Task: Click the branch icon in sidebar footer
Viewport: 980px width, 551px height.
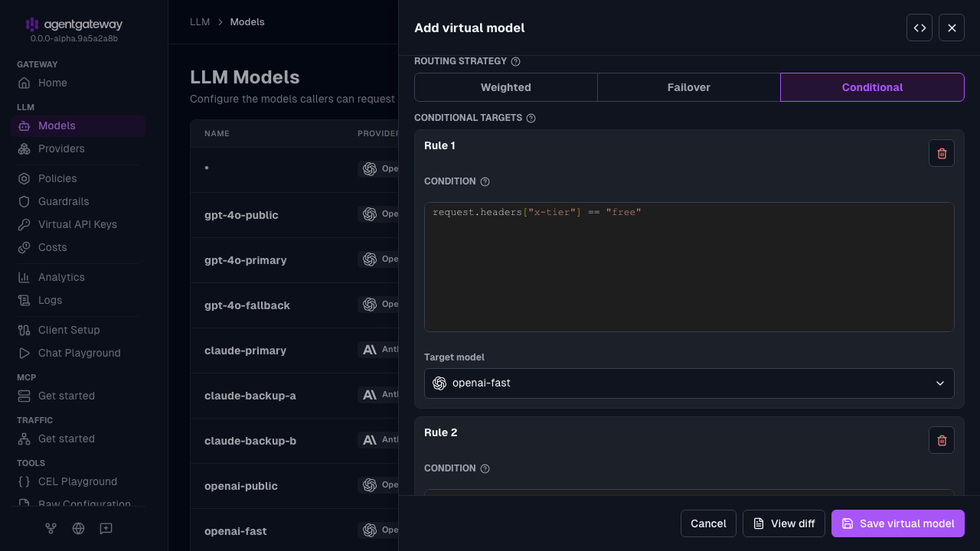Action: tap(51, 528)
